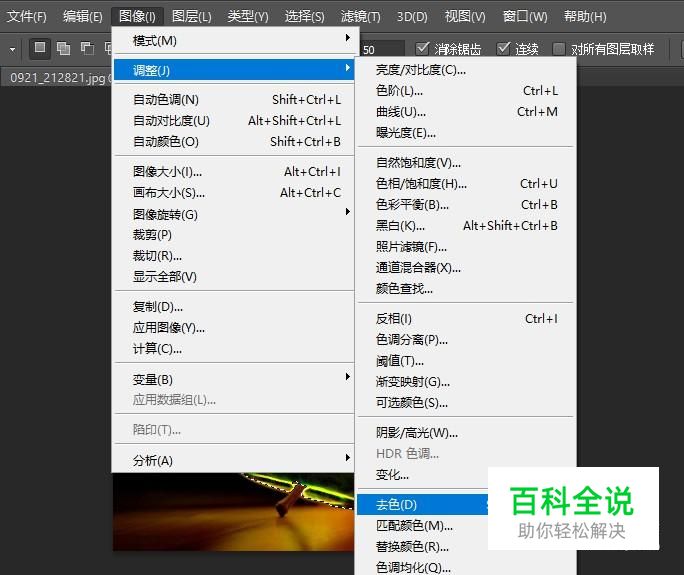The image size is (684, 575).
Task: Open the 阈值(T)... adjustment
Action: coord(465,360)
